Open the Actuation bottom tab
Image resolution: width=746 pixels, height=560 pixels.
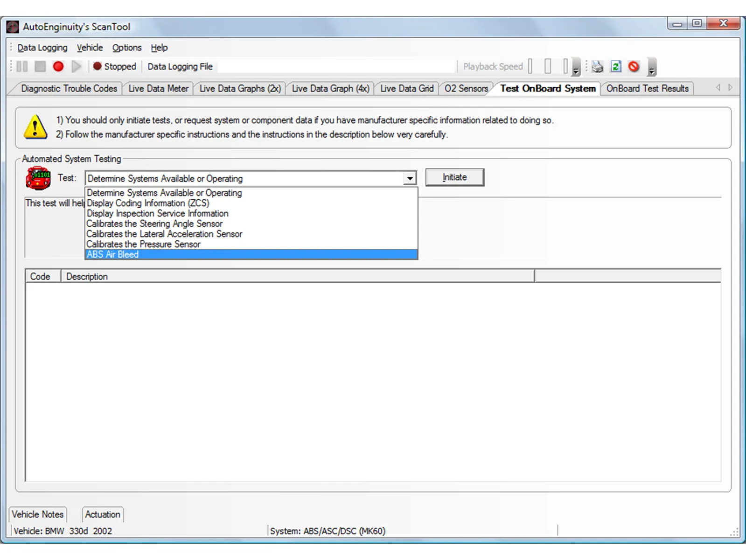point(103,514)
